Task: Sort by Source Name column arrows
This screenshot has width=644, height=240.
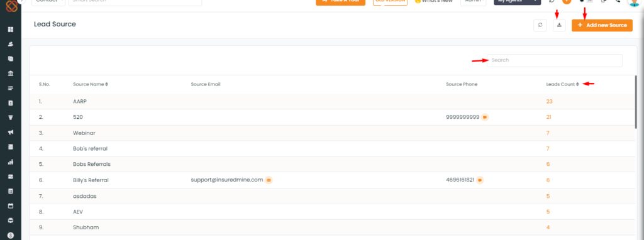Action: [106, 84]
